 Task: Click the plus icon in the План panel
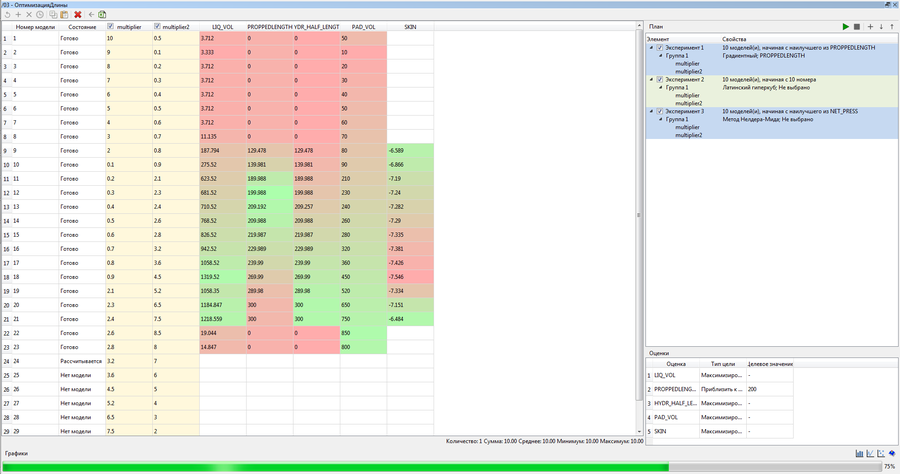point(869,27)
